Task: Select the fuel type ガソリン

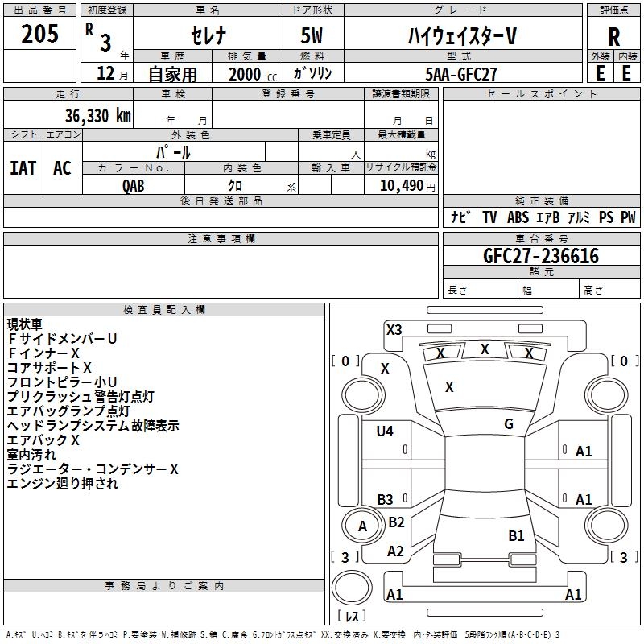Action: click(312, 73)
